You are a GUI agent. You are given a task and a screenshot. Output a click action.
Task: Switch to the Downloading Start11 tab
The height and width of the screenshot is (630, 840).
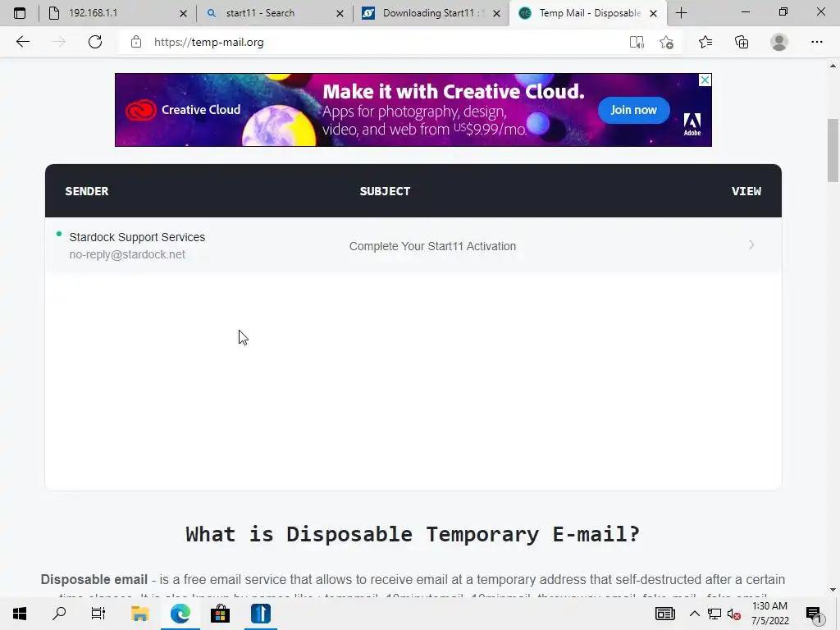pos(431,13)
